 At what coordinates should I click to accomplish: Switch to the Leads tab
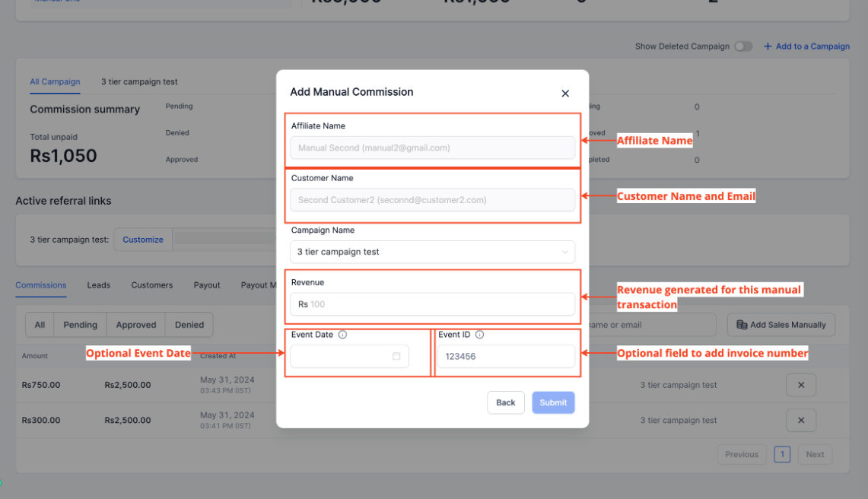click(99, 285)
